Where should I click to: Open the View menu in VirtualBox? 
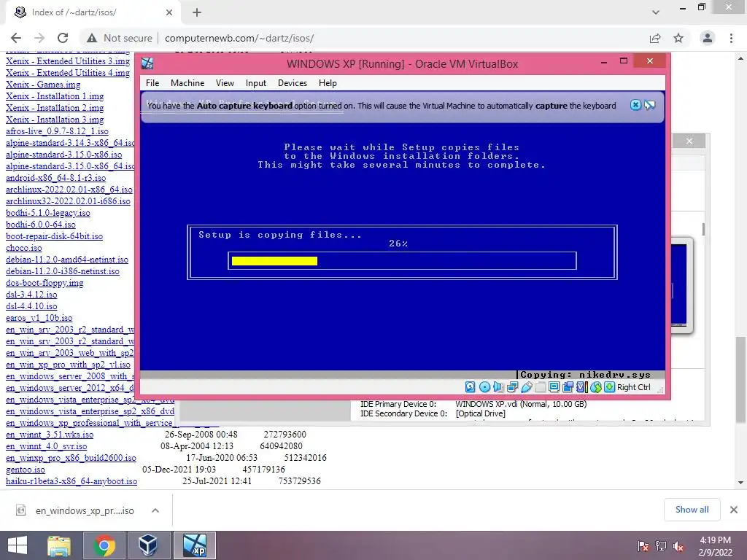point(225,83)
